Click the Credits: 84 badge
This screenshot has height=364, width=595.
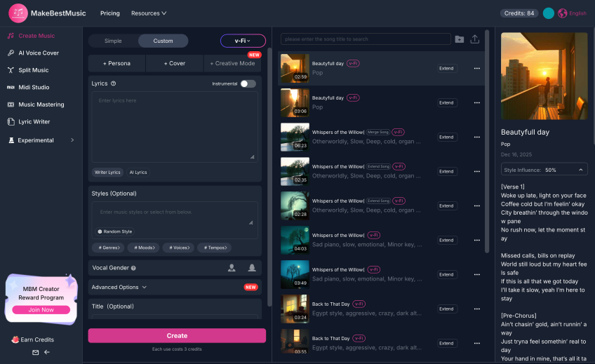click(519, 13)
